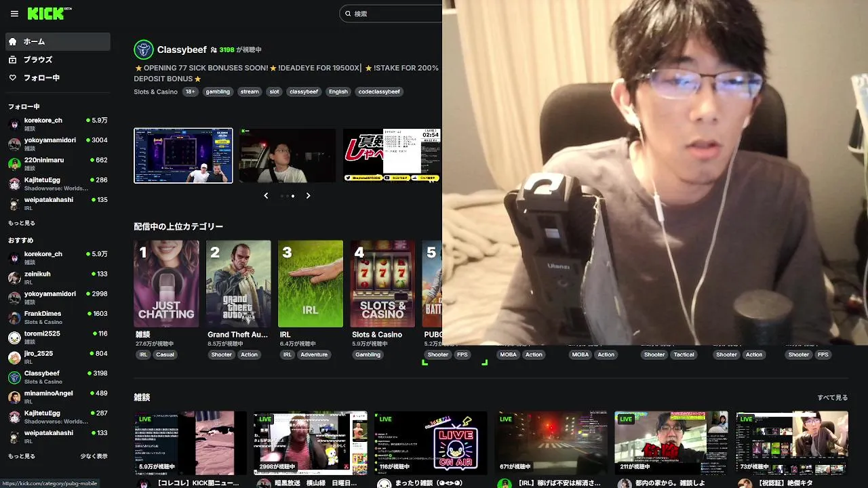Collapse the recommended list with 少なく表示
This screenshot has height=488, width=868.
coord(94,456)
